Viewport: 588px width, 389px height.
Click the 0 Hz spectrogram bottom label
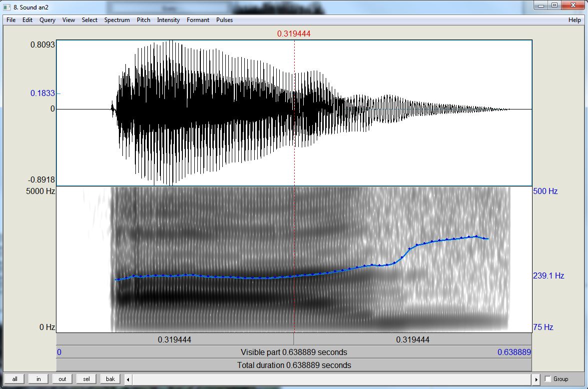(x=47, y=327)
